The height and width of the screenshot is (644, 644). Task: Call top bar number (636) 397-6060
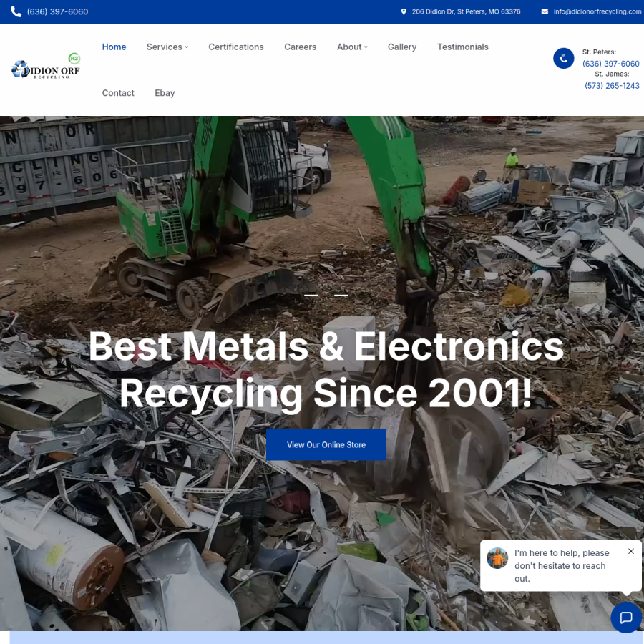coord(57,11)
